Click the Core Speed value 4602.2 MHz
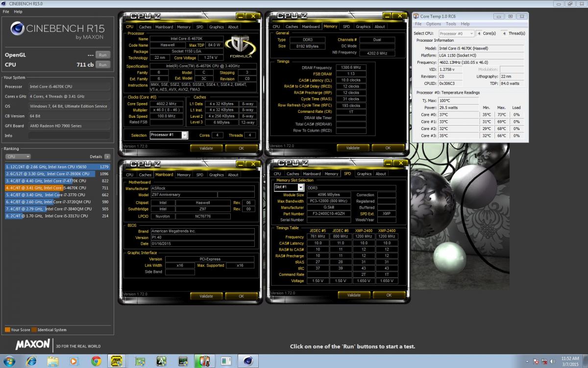 (x=166, y=104)
